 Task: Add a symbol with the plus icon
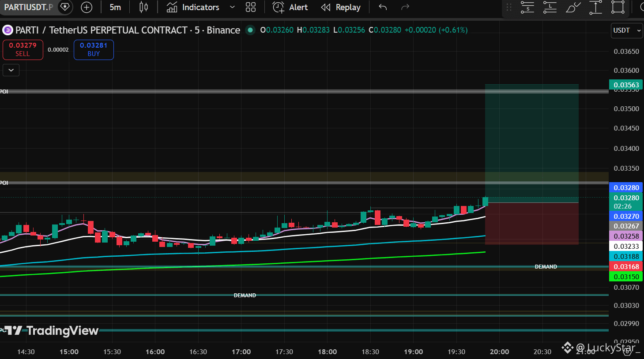(87, 7)
